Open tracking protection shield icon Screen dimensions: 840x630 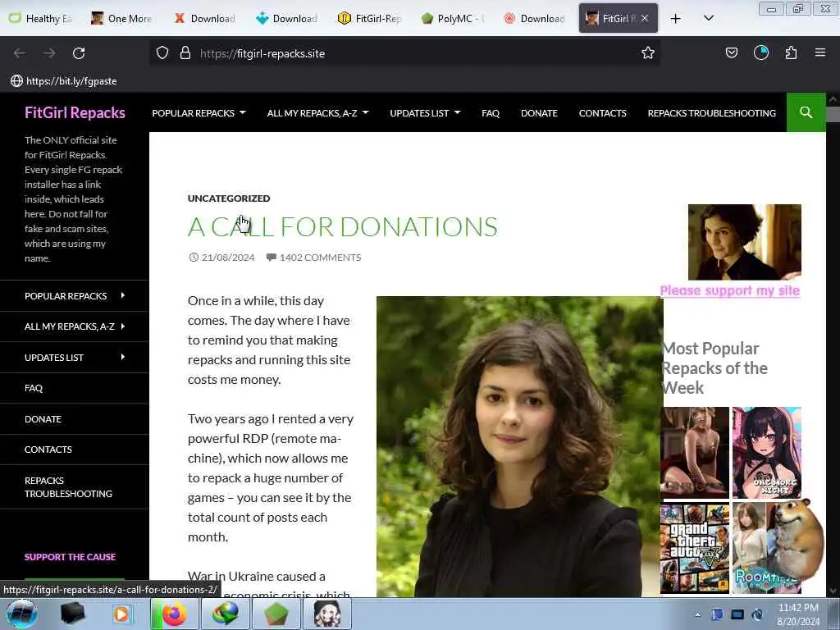pyautogui.click(x=162, y=53)
